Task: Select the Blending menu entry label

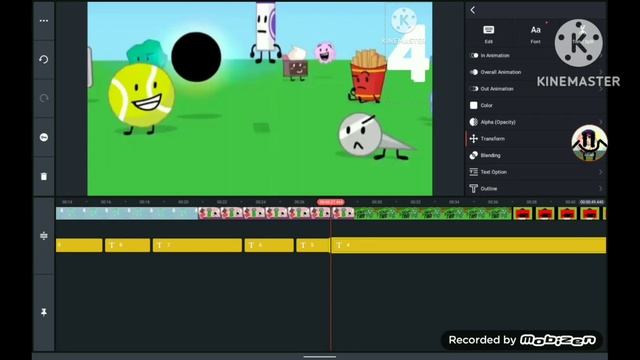Action: point(491,156)
